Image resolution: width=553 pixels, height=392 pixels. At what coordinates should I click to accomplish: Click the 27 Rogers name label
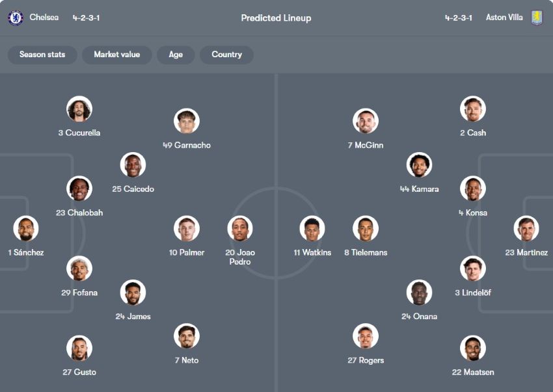(366, 360)
